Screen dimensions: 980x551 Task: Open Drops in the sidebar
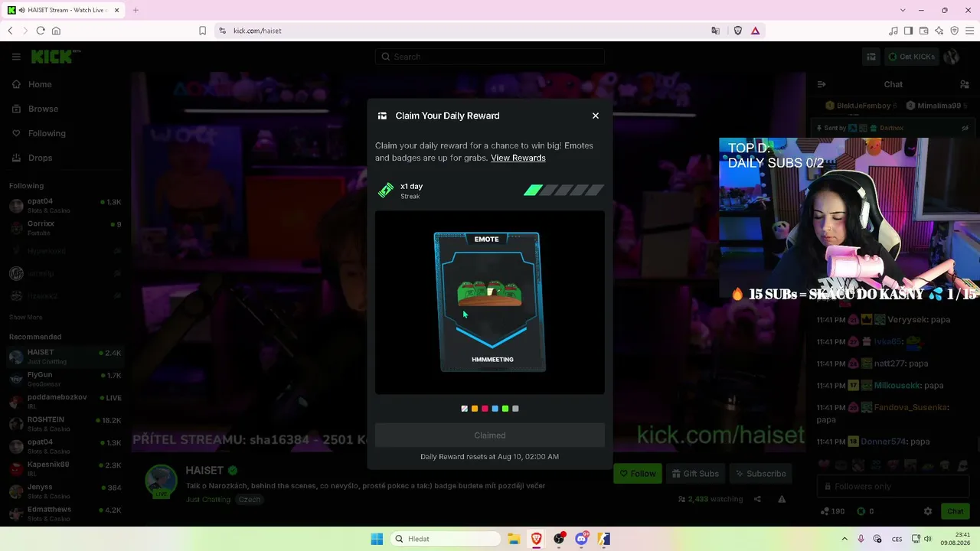coord(40,158)
